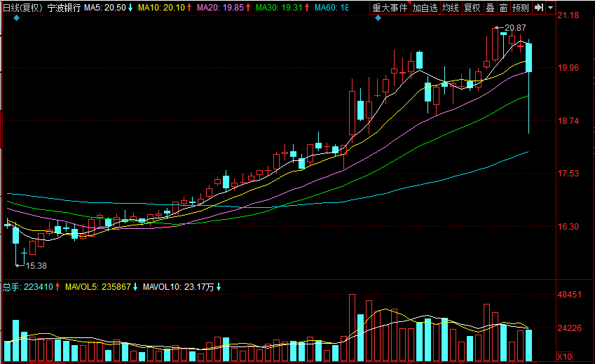595x364 pixels.
Task: Click the 18.74 price axis value
Action: pos(568,121)
